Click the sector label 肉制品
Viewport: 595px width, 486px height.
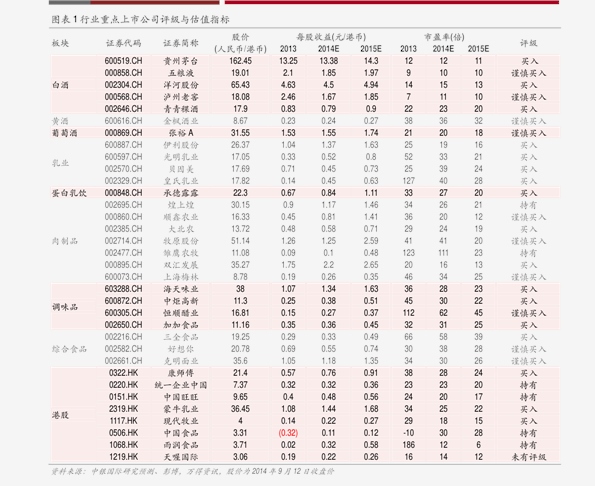(x=65, y=241)
